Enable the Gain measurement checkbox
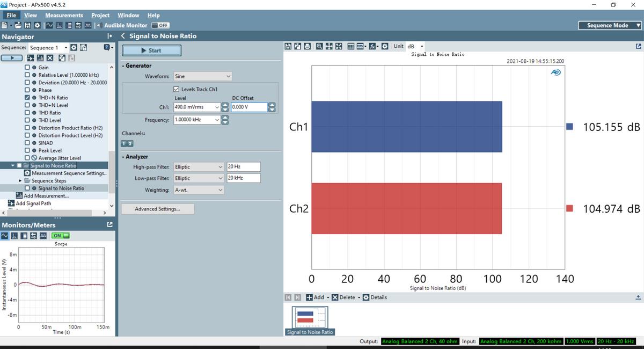This screenshot has width=644, height=349. pyautogui.click(x=26, y=67)
